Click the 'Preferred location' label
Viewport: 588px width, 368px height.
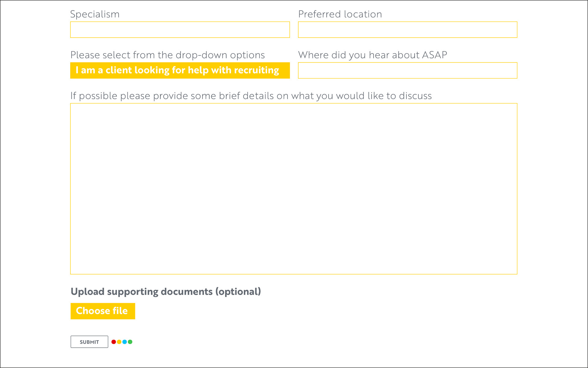pos(340,14)
